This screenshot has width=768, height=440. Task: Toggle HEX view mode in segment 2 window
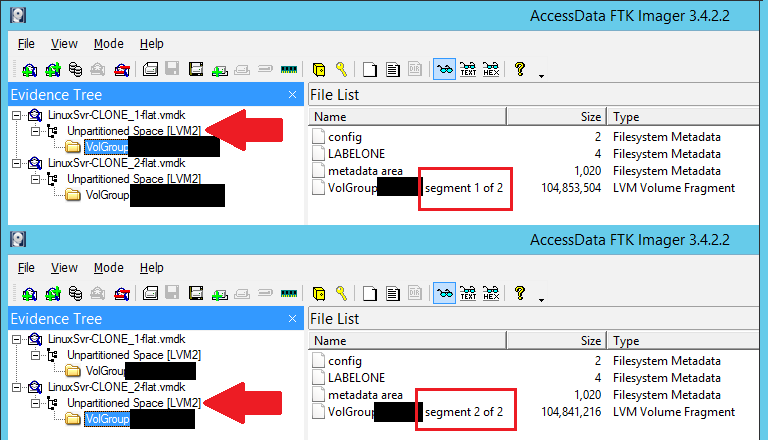[x=491, y=293]
